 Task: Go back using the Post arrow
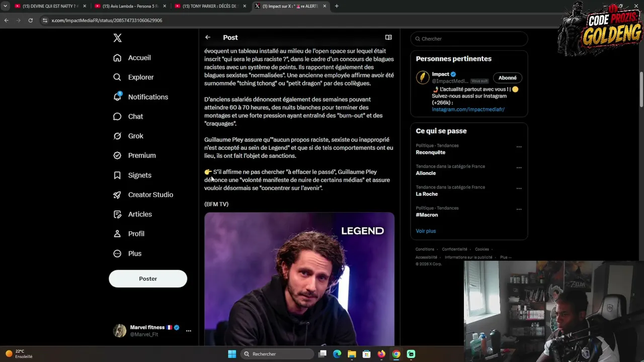pos(208,37)
